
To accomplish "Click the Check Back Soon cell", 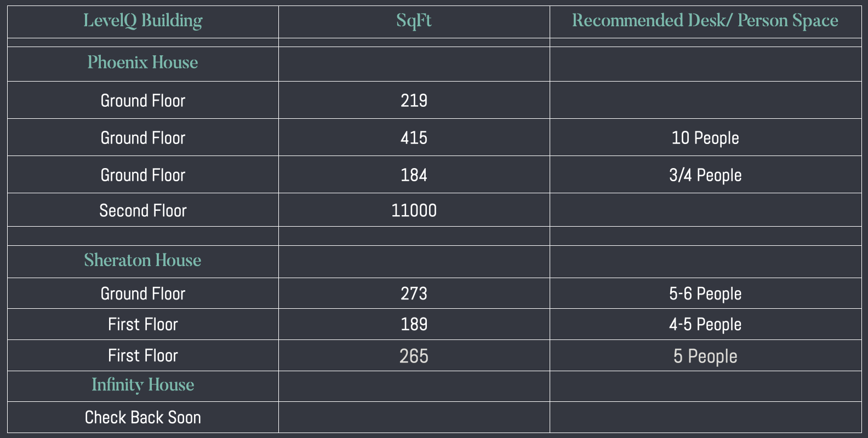I will (142, 418).
